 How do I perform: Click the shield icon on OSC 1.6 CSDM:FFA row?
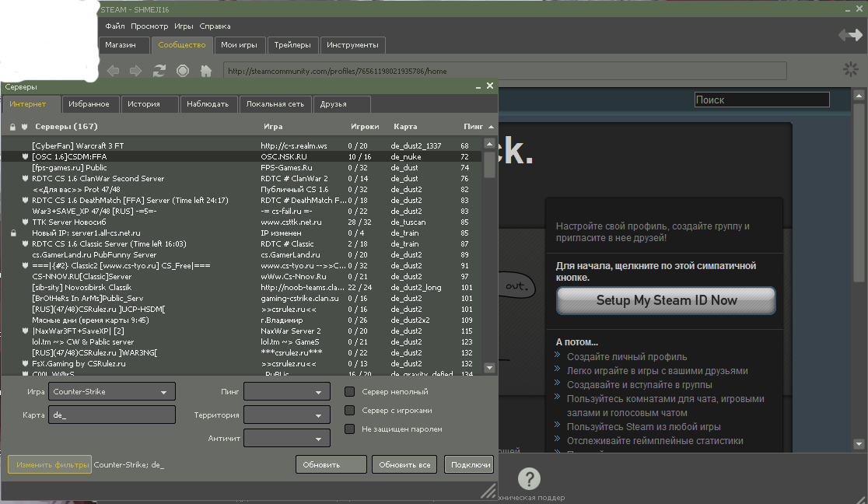(25, 157)
